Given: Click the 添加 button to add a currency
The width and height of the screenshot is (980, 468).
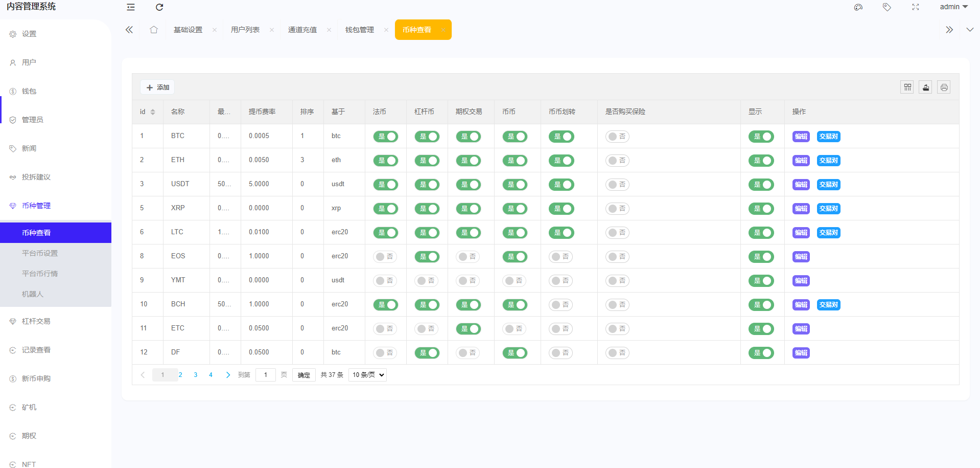Looking at the screenshot, I should click(x=157, y=87).
